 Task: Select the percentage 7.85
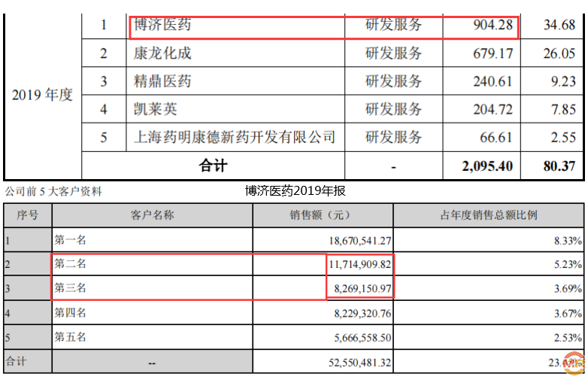click(x=563, y=110)
